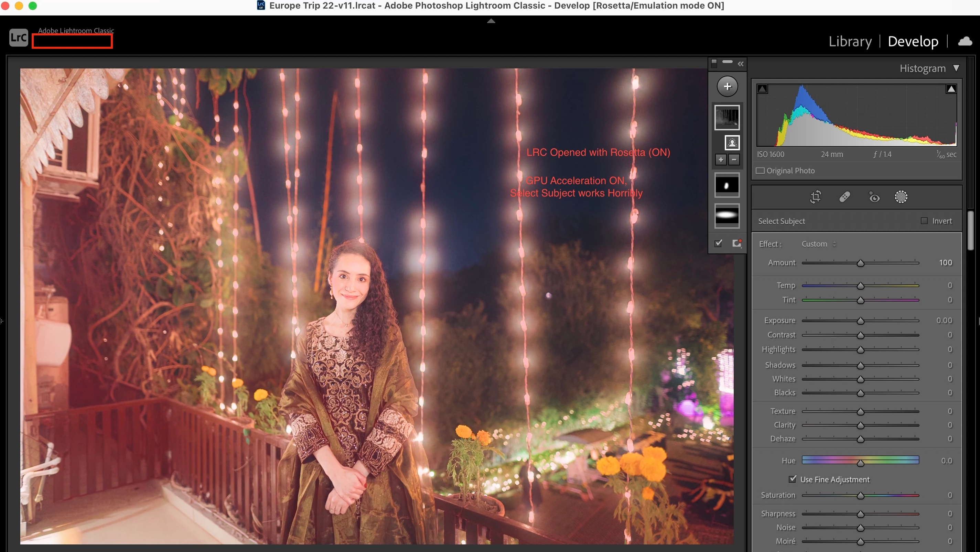Open the Effect Custom preset dropdown
The image size is (980, 552).
pos(819,244)
